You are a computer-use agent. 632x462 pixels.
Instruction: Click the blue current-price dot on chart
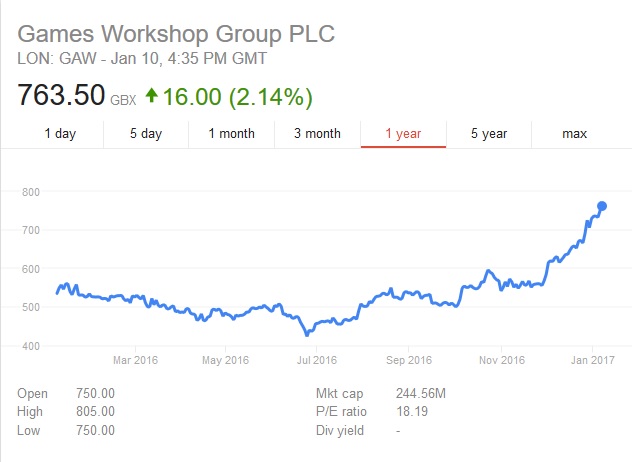(602, 206)
